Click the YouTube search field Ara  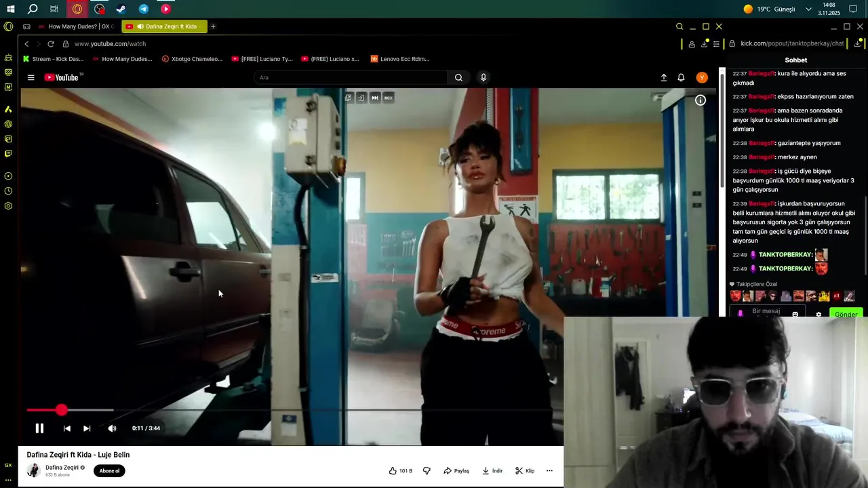click(x=350, y=77)
